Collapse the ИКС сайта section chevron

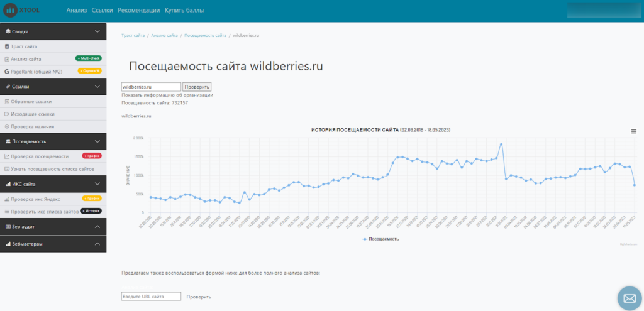click(97, 184)
